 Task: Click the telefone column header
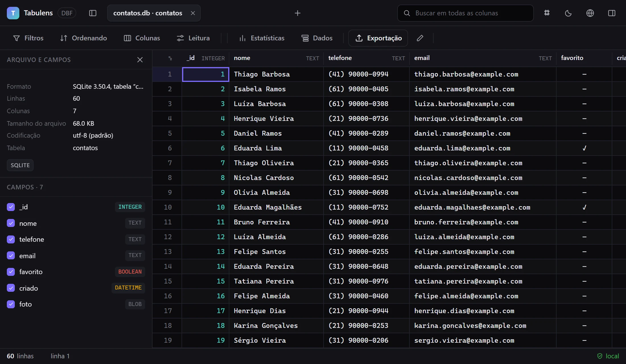(x=366, y=58)
